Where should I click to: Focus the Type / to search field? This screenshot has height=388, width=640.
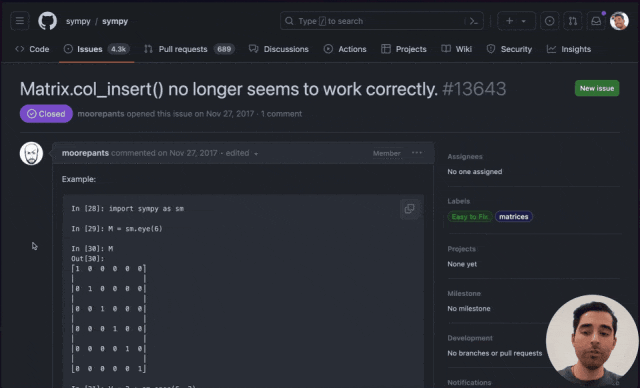tap(382, 21)
